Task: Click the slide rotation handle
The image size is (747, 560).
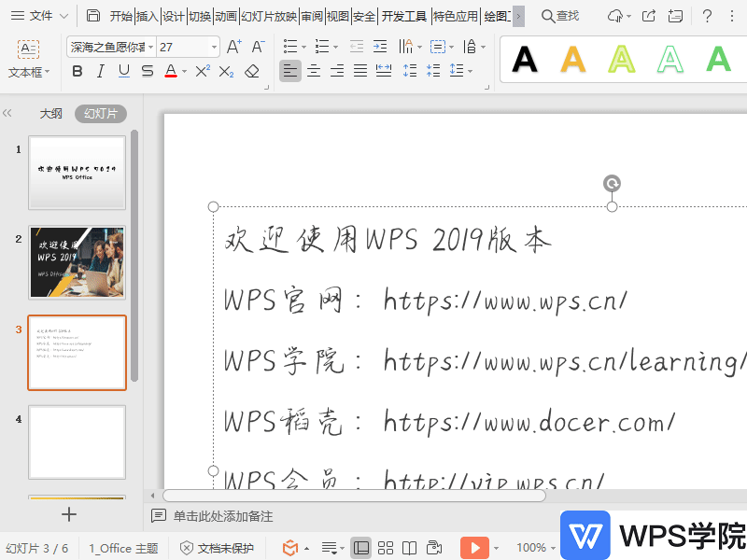Action: 612,184
